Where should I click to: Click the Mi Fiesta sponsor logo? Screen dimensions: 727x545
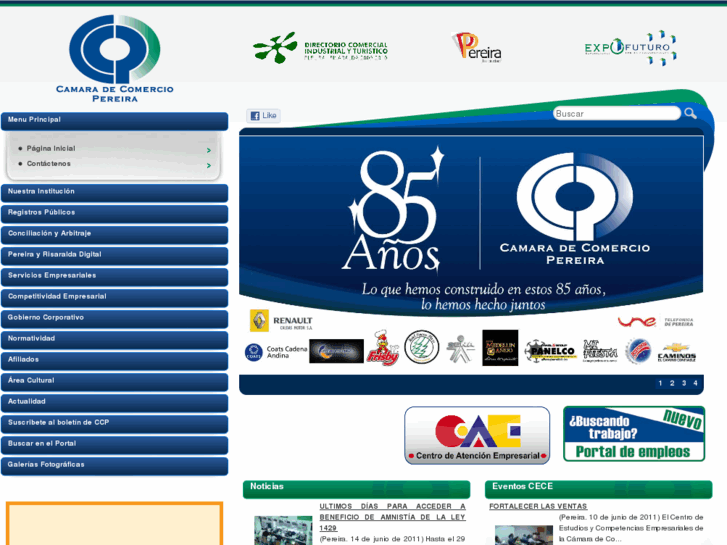point(599,351)
